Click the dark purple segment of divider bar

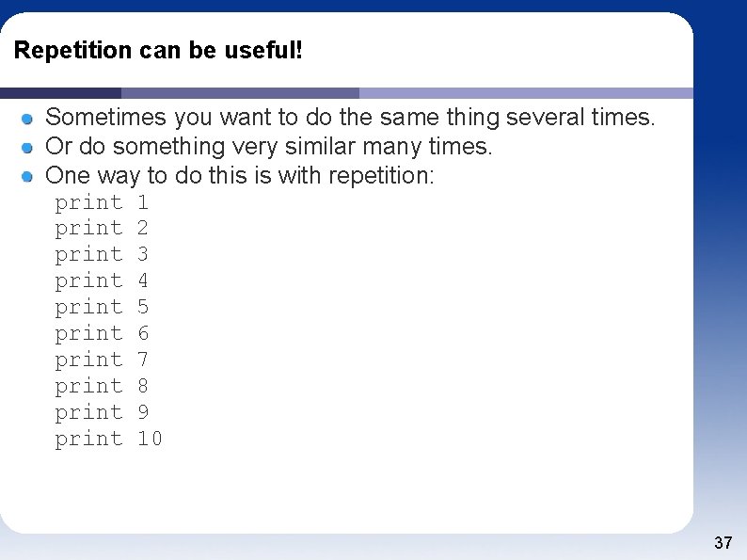click(60, 93)
